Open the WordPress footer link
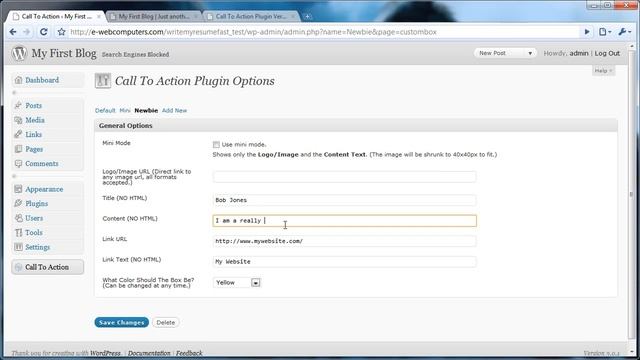Image resolution: width=640 pixels, height=360 pixels. 105,353
